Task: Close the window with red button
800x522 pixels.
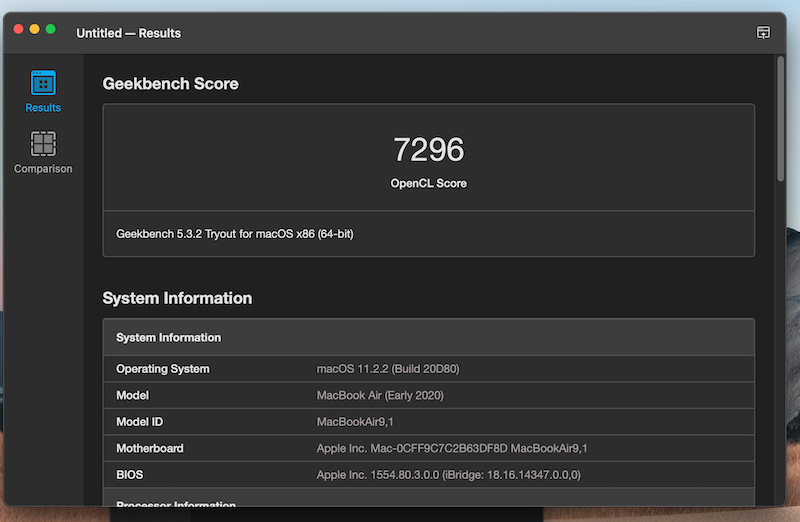Action: (x=18, y=29)
